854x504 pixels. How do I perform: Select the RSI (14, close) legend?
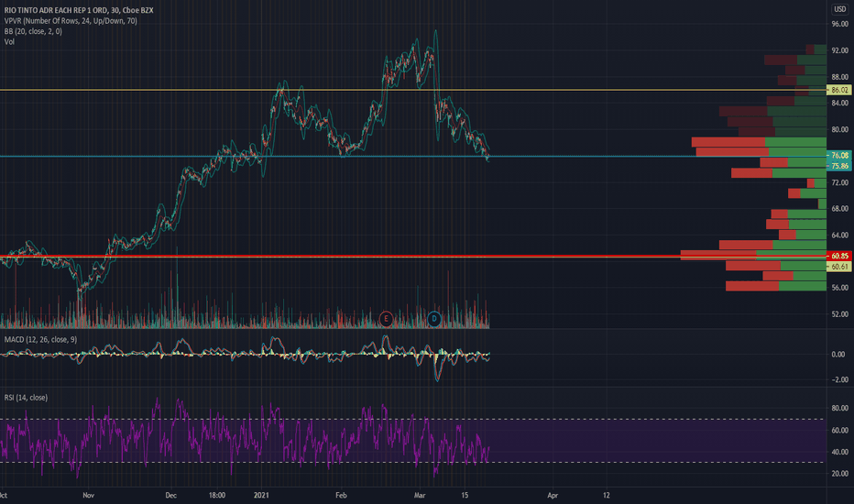(x=27, y=398)
